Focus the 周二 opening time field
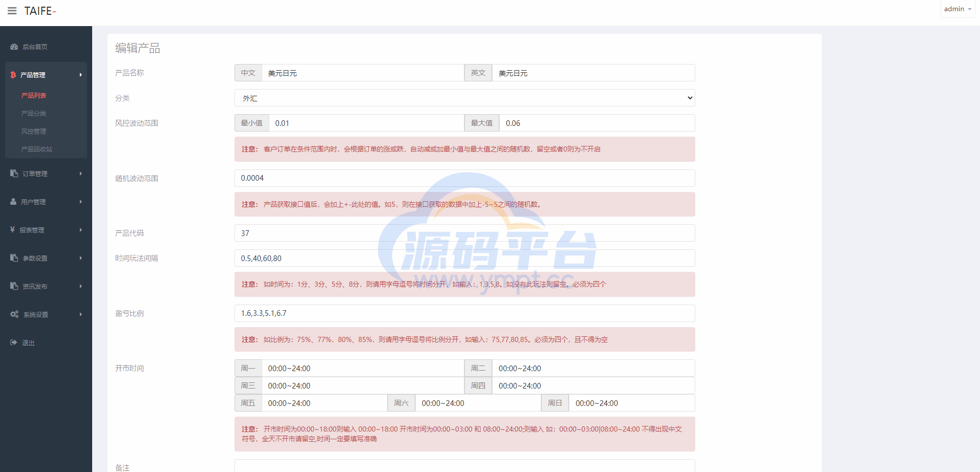Viewport: 980px width, 472px height. pyautogui.click(x=593, y=368)
